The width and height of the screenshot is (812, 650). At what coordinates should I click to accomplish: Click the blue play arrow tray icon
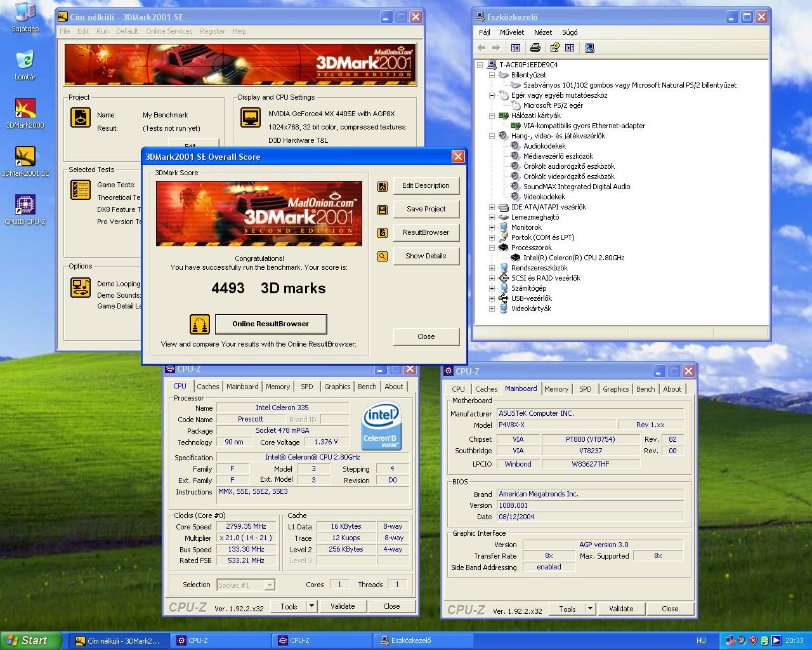pyautogui.click(x=776, y=640)
